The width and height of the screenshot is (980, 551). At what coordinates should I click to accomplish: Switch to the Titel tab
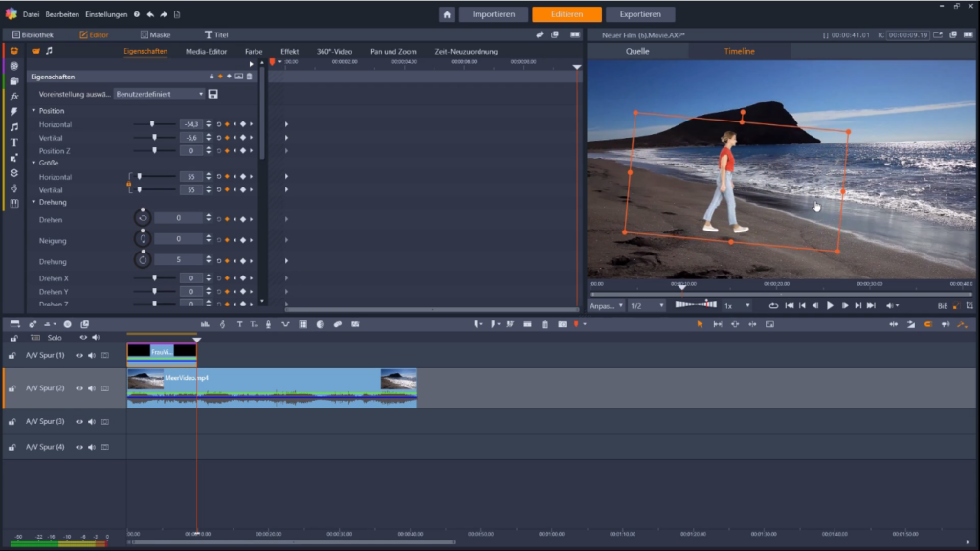[216, 35]
